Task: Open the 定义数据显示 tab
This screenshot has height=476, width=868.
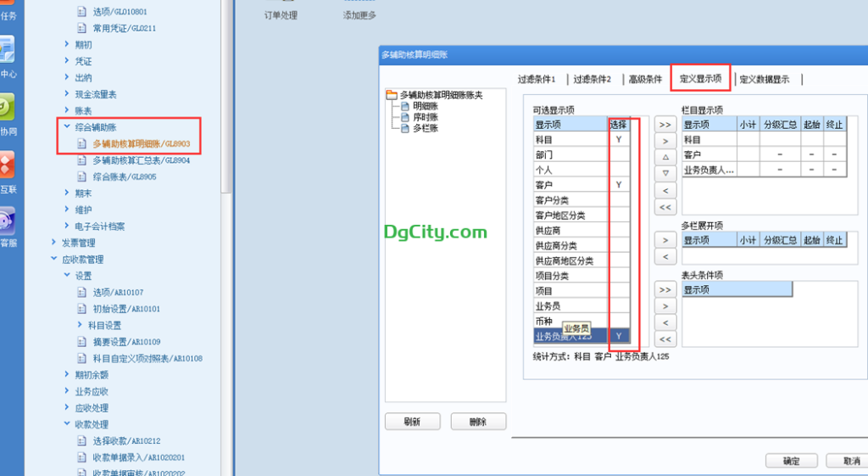Action: tap(765, 80)
